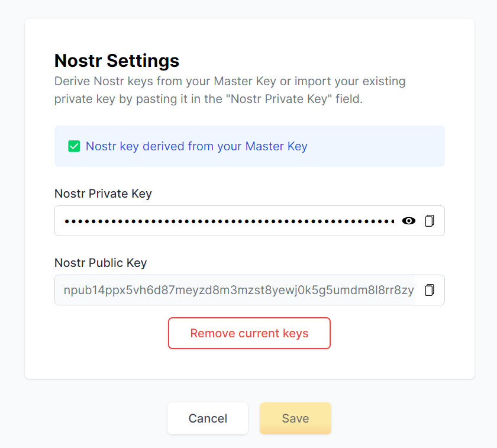The height and width of the screenshot is (448, 497).
Task: Cancel the Nostr settings changes
Action: point(208,418)
